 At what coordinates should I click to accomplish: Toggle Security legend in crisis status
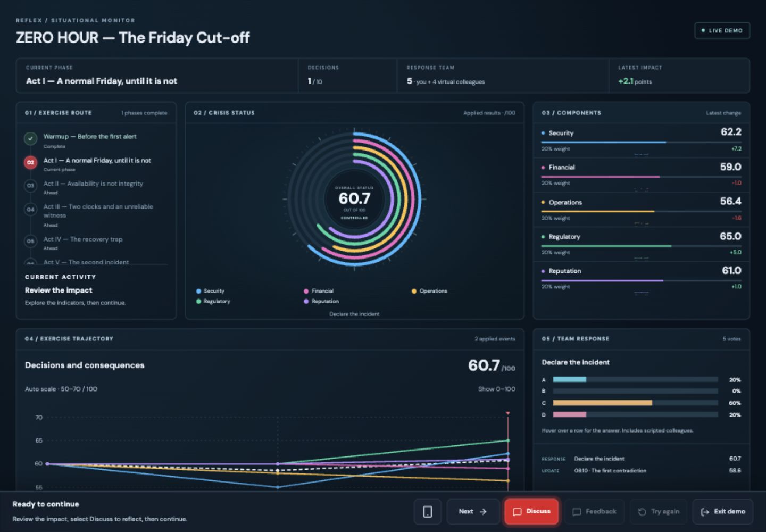[x=210, y=291]
